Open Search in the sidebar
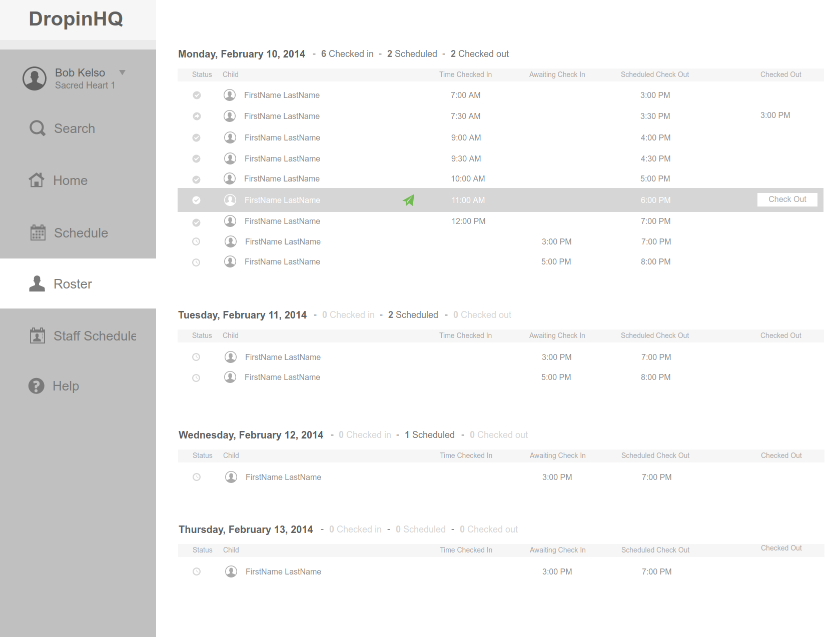The height and width of the screenshot is (637, 840). pos(75,128)
